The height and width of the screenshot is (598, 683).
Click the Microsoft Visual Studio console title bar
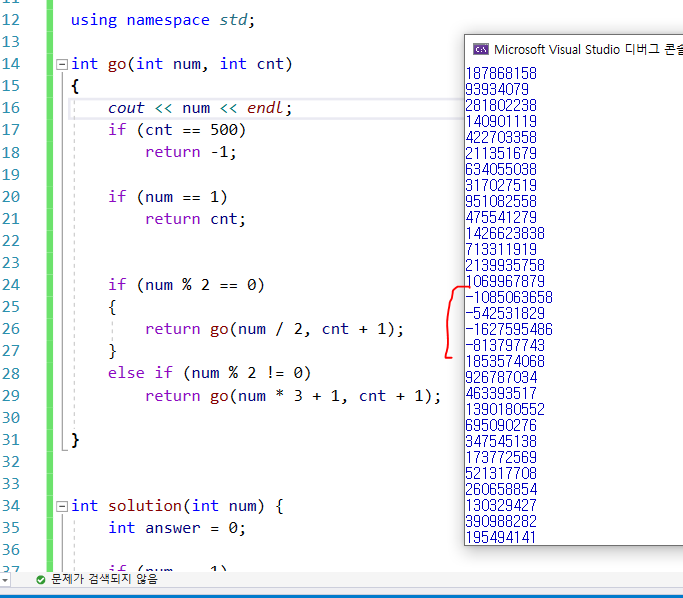coord(574,49)
